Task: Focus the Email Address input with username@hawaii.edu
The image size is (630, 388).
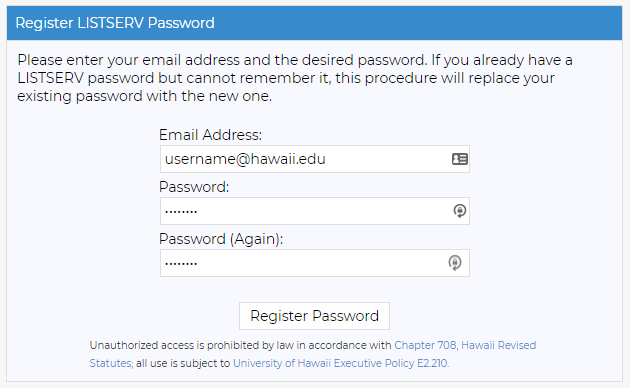Action: point(315,159)
